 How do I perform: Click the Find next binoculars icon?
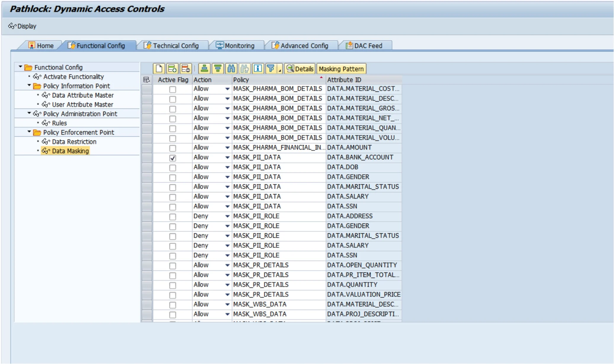coord(245,69)
